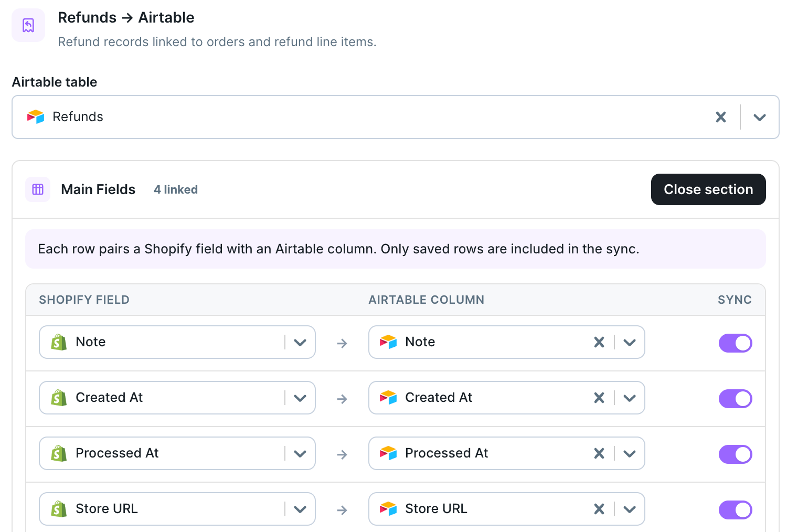Screen dimensions: 787x532
Task: Click the 'SHOPIFY FIELD' column header
Action: pos(84,300)
